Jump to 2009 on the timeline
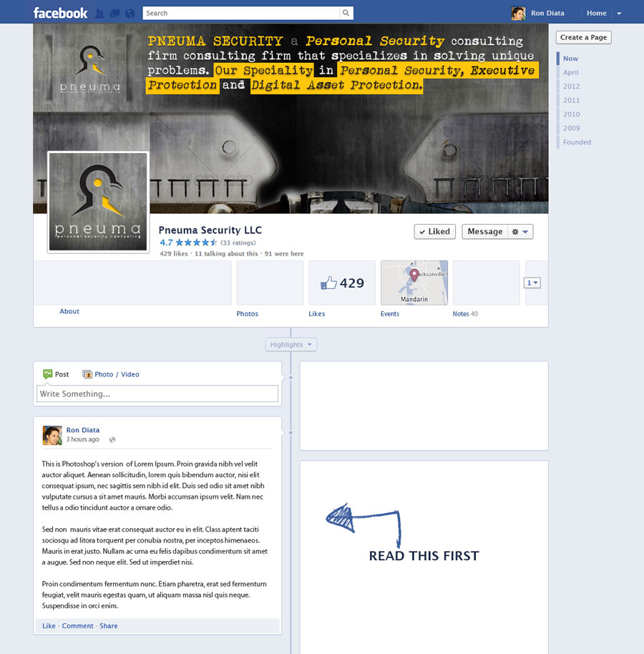Viewport: 644px width, 654px height. 572,129
